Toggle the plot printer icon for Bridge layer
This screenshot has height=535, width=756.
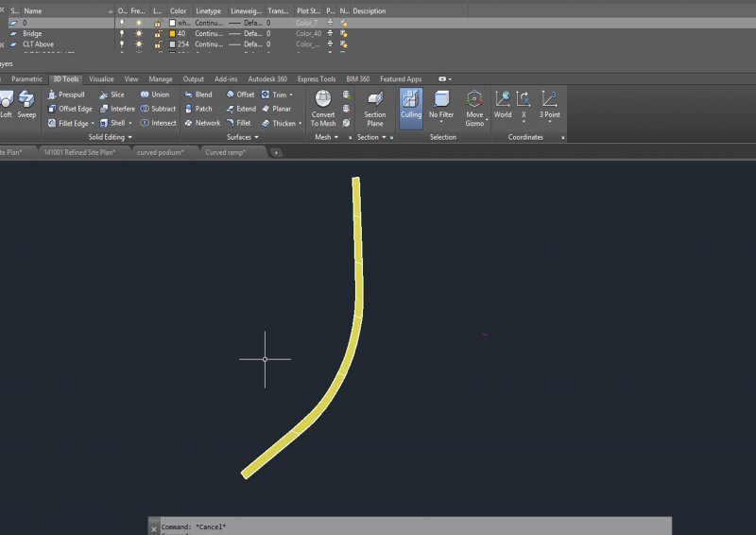(x=330, y=33)
